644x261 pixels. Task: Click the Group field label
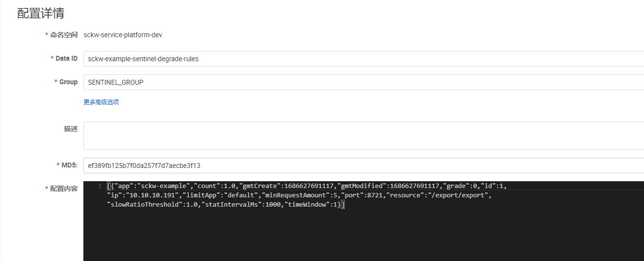click(68, 82)
